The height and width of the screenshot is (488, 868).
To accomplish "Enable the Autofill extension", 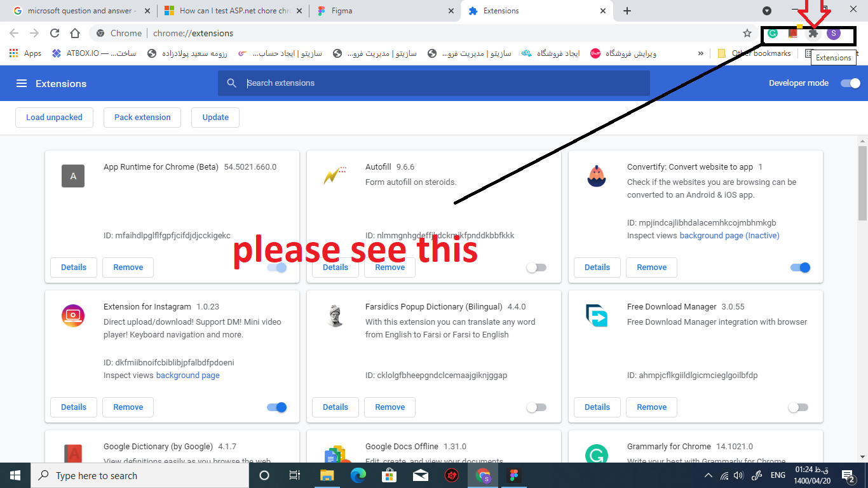I will pyautogui.click(x=536, y=268).
